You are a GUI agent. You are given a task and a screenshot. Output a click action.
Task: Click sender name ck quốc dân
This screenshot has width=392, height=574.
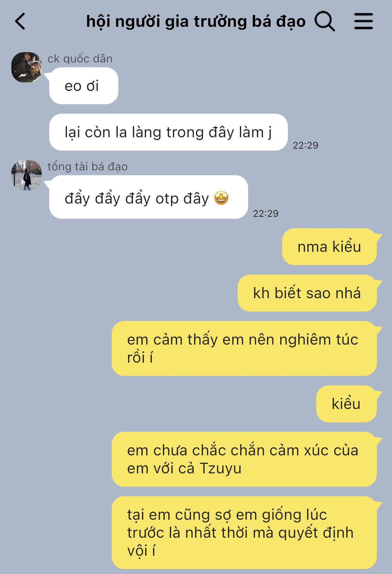coord(80,59)
